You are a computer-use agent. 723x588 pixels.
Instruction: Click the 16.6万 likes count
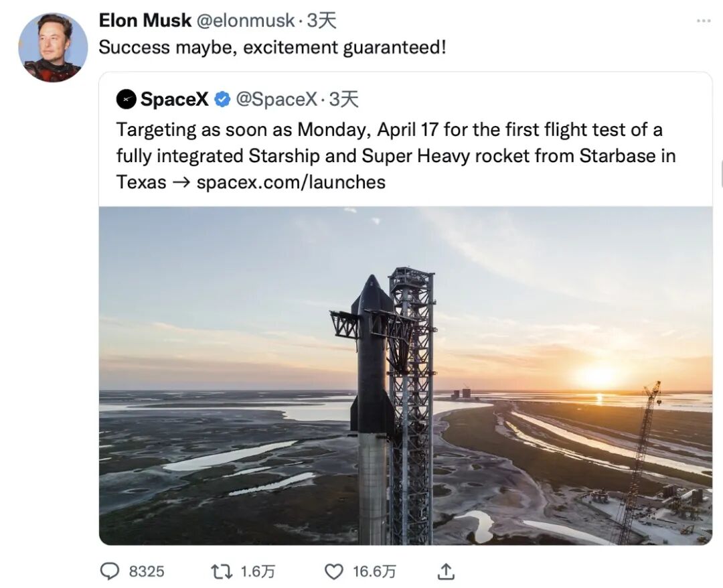(x=374, y=571)
